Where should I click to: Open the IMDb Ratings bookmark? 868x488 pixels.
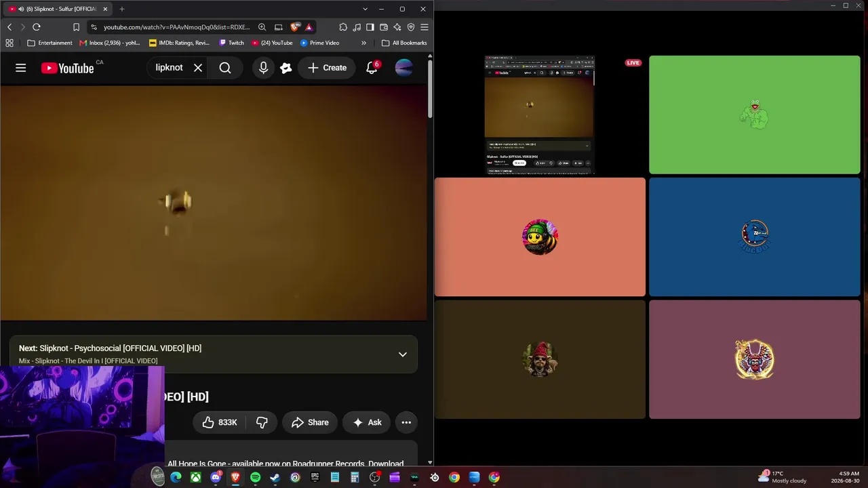pyautogui.click(x=180, y=43)
